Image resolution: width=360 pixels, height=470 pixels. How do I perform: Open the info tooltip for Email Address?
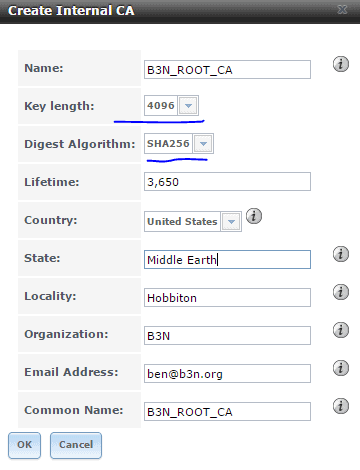(341, 368)
